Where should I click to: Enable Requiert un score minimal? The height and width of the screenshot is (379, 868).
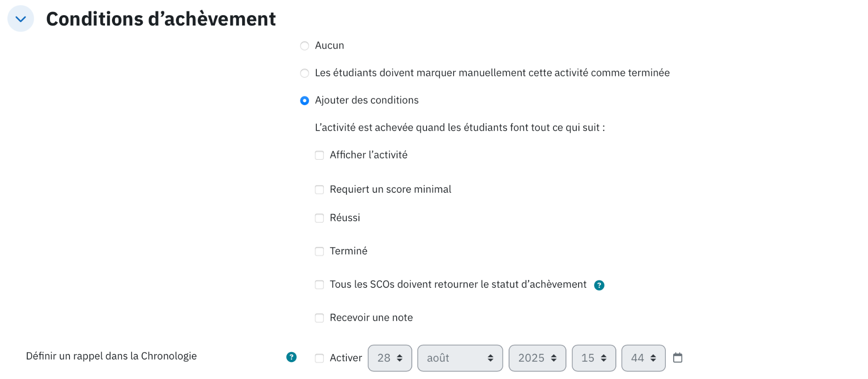click(x=319, y=189)
